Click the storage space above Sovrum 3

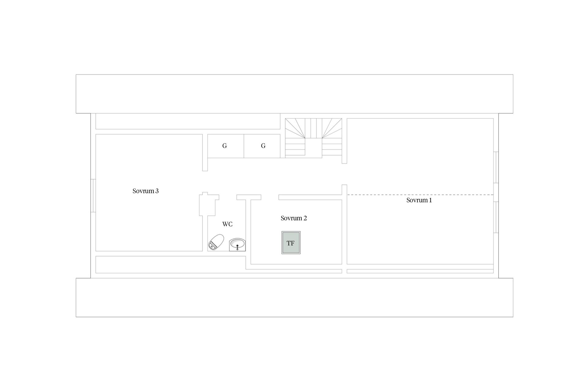click(188, 121)
